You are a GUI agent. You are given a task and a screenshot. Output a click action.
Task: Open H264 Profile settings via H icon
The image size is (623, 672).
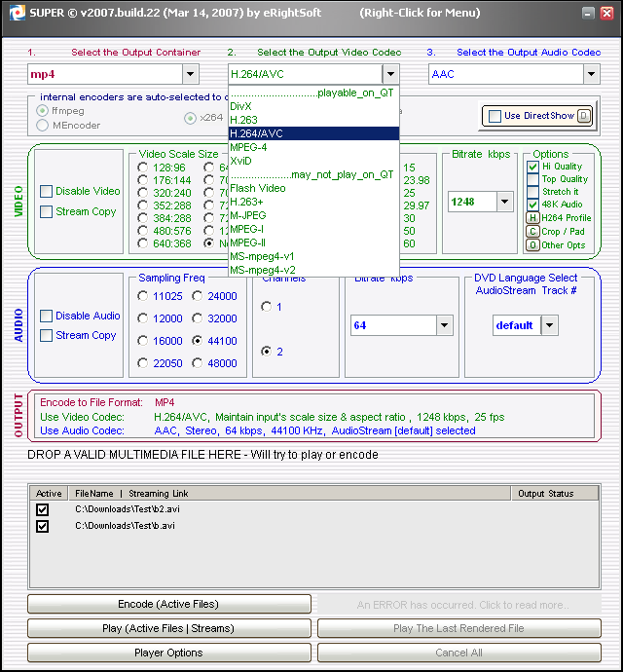pyautogui.click(x=532, y=218)
